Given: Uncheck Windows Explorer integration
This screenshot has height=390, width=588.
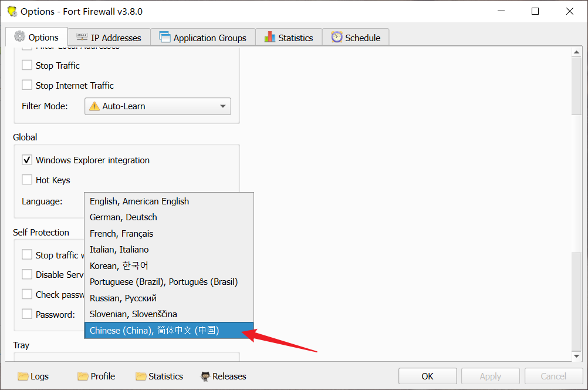Looking at the screenshot, I should click(x=27, y=160).
